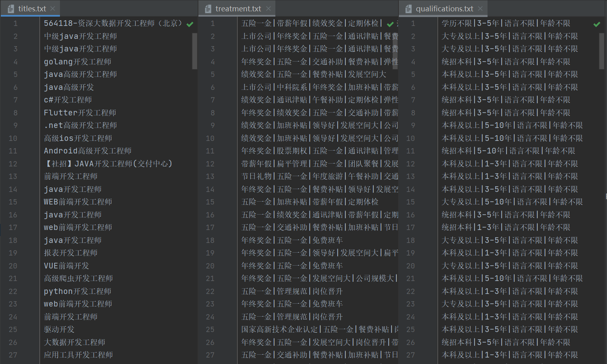Click '带薪年假|扁平管理' line in treatment.txt
Image resolution: width=607 pixels, height=364 pixels.
point(319,164)
